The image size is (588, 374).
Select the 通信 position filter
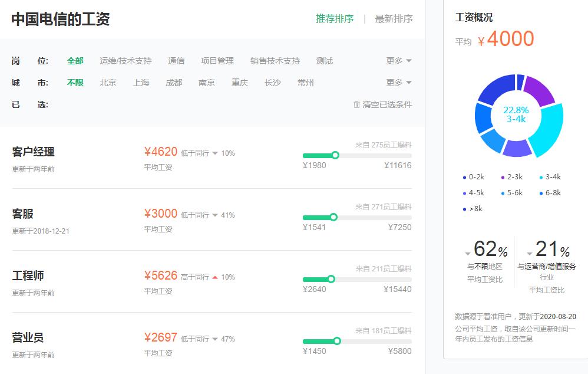tap(177, 60)
